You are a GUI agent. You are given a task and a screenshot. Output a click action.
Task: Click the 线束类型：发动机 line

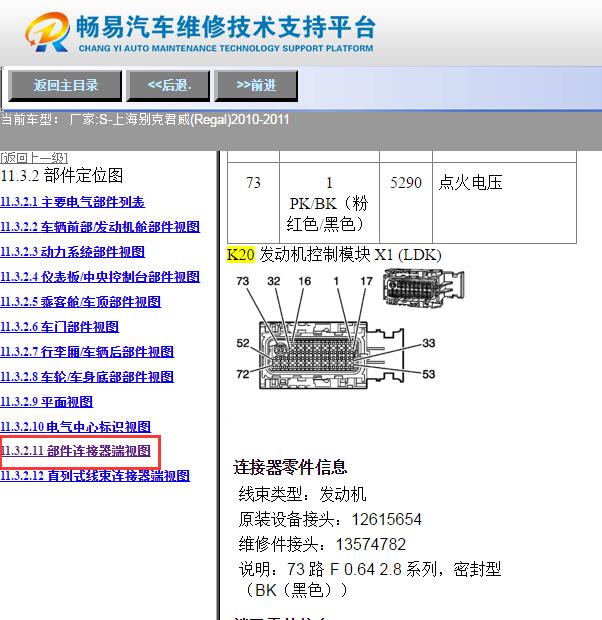click(303, 494)
